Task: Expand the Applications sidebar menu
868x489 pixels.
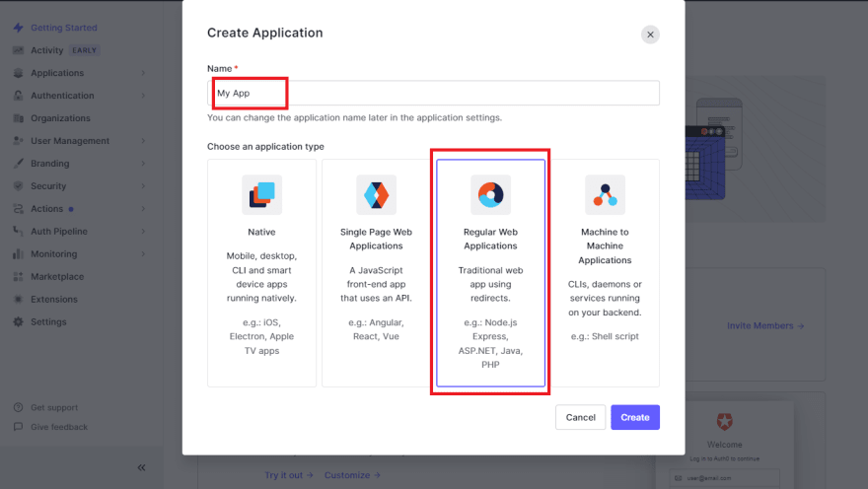Action: point(143,73)
